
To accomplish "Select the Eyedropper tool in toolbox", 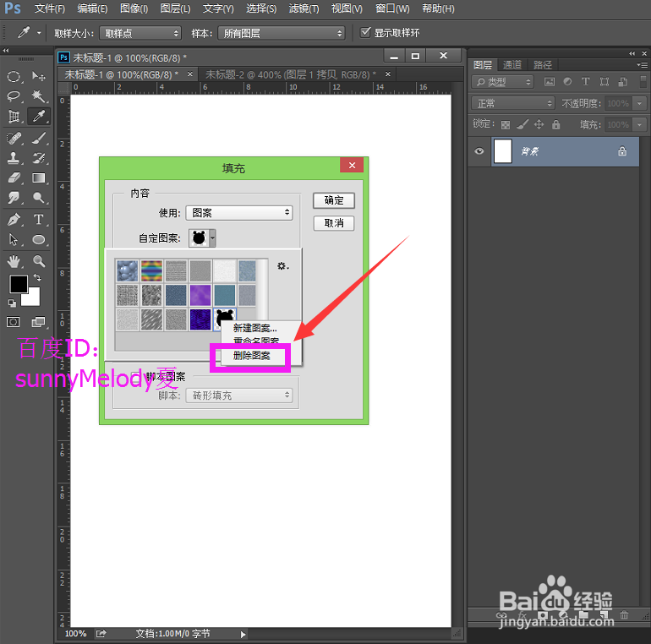I will point(39,117).
